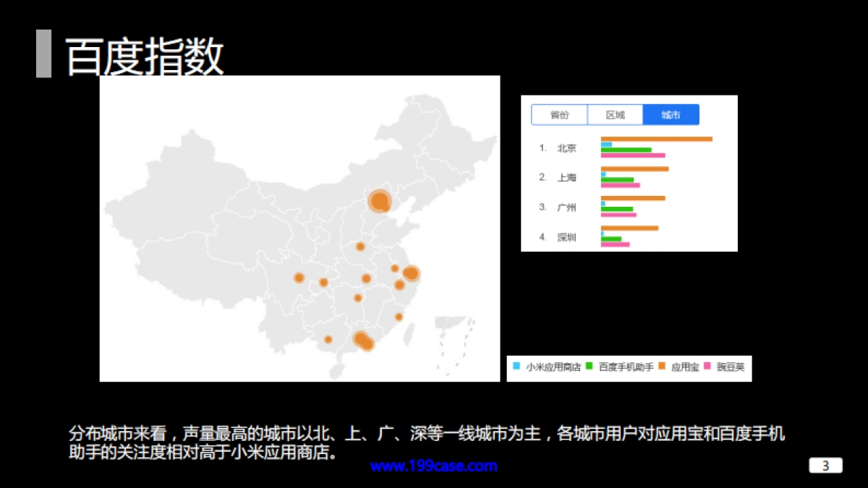The width and height of the screenshot is (868, 488).
Task: Select the Shanghai bubble on the map
Action: (x=411, y=273)
